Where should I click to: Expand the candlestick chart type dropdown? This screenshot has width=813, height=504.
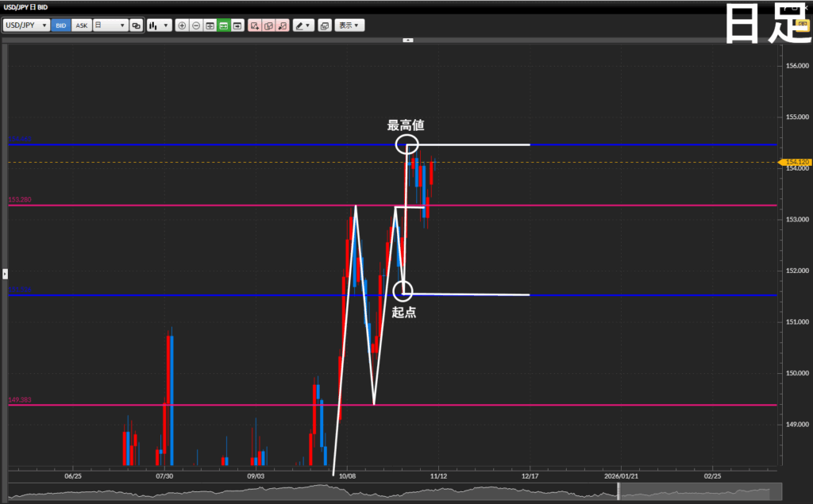click(x=159, y=25)
